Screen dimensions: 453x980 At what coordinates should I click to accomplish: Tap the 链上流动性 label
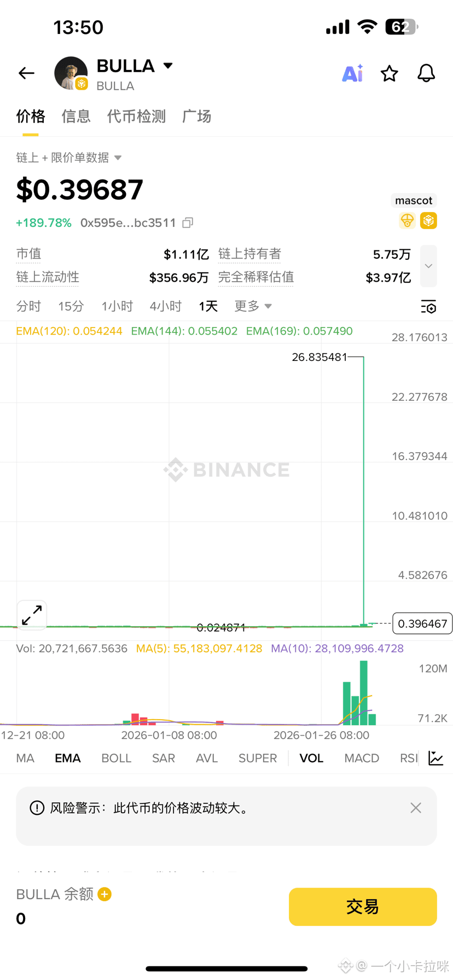[x=48, y=277]
